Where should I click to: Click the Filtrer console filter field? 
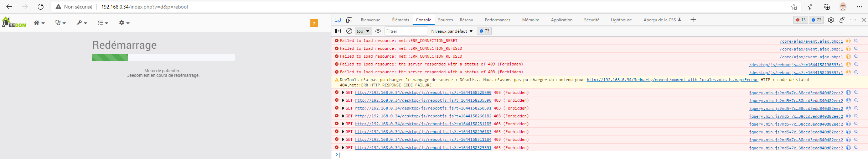click(405, 31)
